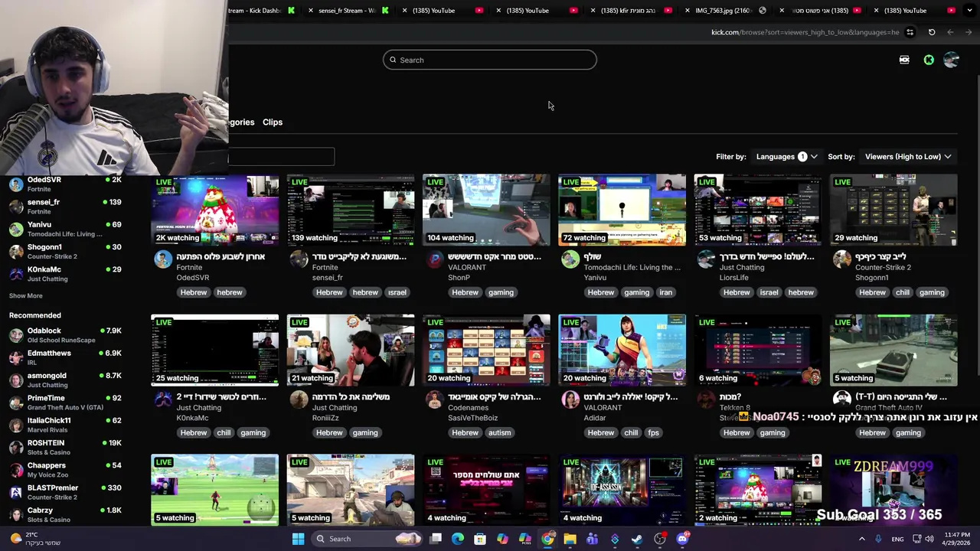Image resolution: width=980 pixels, height=551 pixels.
Task: Click the 11:47 PM clock in the taskbar
Action: click(955, 539)
